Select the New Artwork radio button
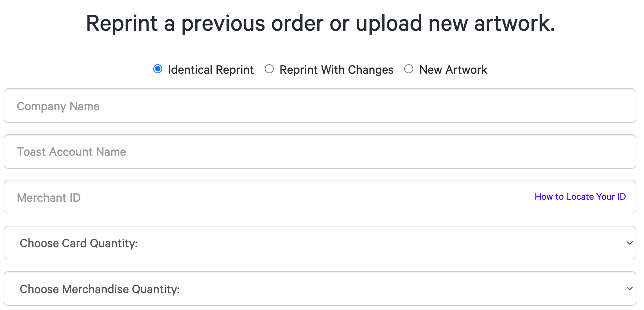 click(409, 69)
